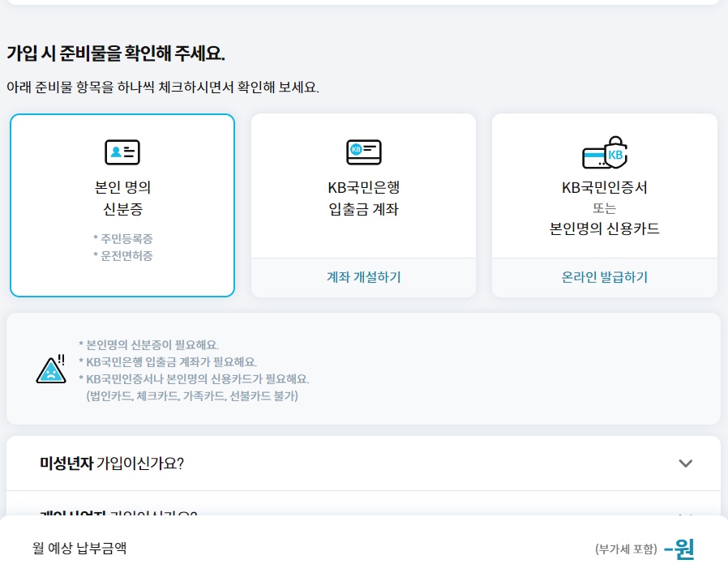This screenshot has width=728, height=564.
Task: Check the KB국민은행 입출금 계좌 card
Action: [x=363, y=186]
